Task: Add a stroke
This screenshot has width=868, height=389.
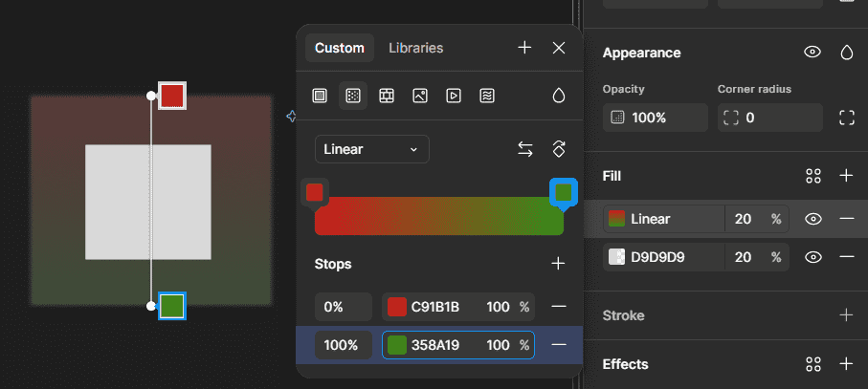Action: click(x=846, y=315)
